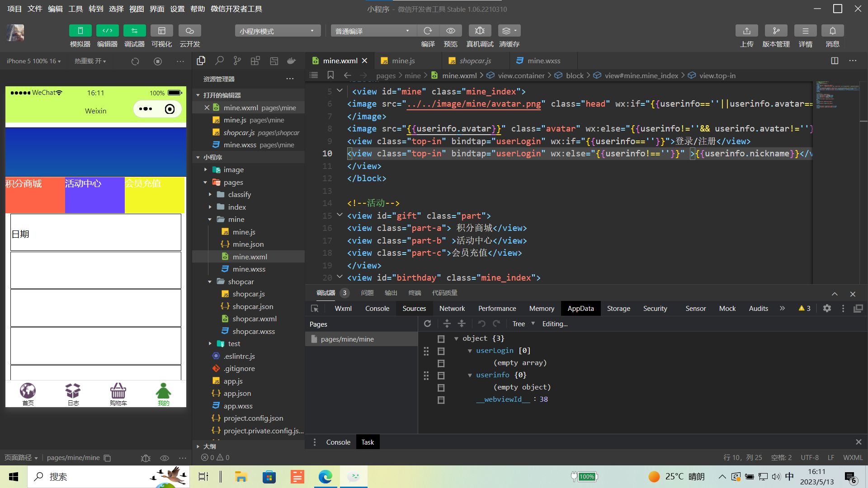Toggle the Editor (编辑器) panel button

pyautogui.click(x=107, y=31)
